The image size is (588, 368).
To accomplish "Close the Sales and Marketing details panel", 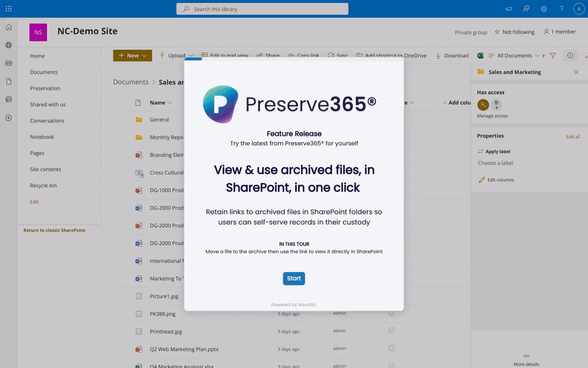I will tap(576, 72).
